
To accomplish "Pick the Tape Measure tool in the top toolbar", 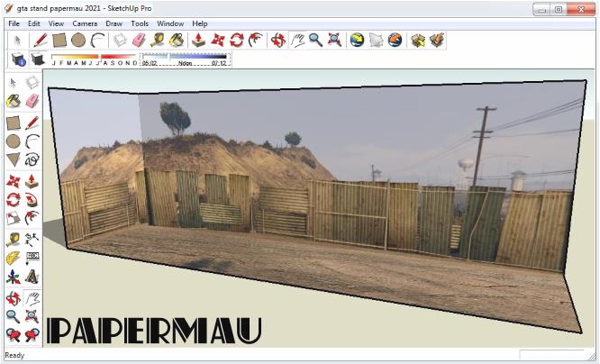I will 158,40.
